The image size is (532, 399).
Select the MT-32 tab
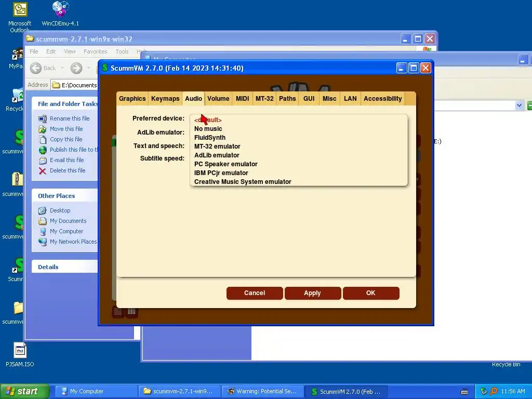(264, 98)
